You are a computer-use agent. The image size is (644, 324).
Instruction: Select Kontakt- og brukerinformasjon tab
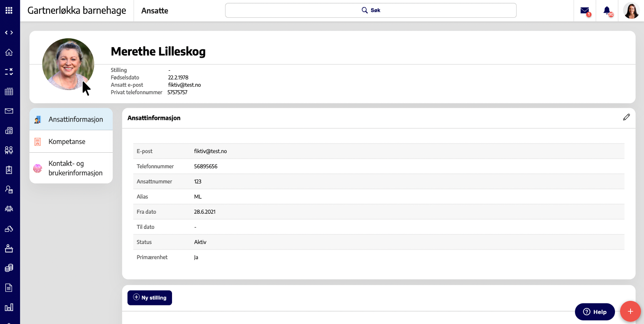[x=71, y=168]
